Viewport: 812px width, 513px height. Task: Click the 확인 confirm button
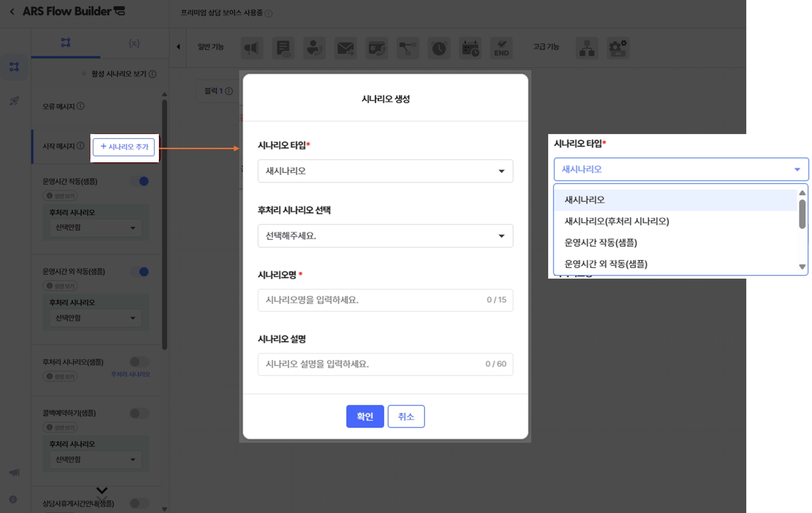pos(365,416)
